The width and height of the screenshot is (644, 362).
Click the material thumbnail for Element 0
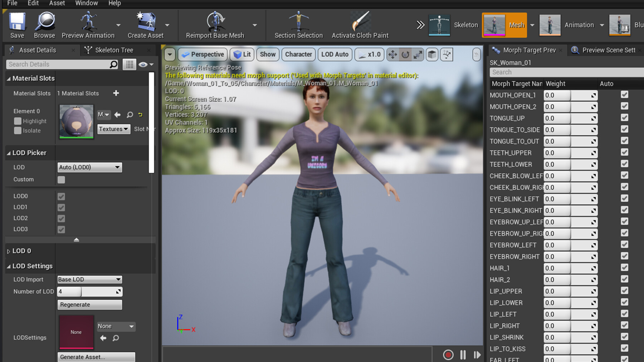(76, 122)
